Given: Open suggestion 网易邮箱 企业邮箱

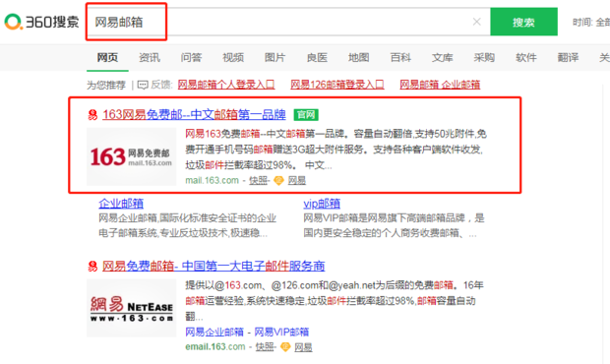Looking at the screenshot, I should [x=440, y=85].
